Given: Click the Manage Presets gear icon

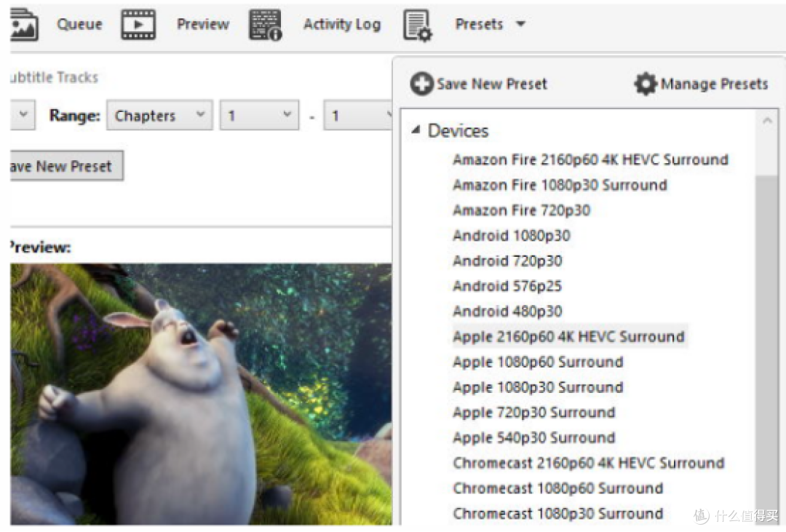Looking at the screenshot, I should tap(645, 84).
